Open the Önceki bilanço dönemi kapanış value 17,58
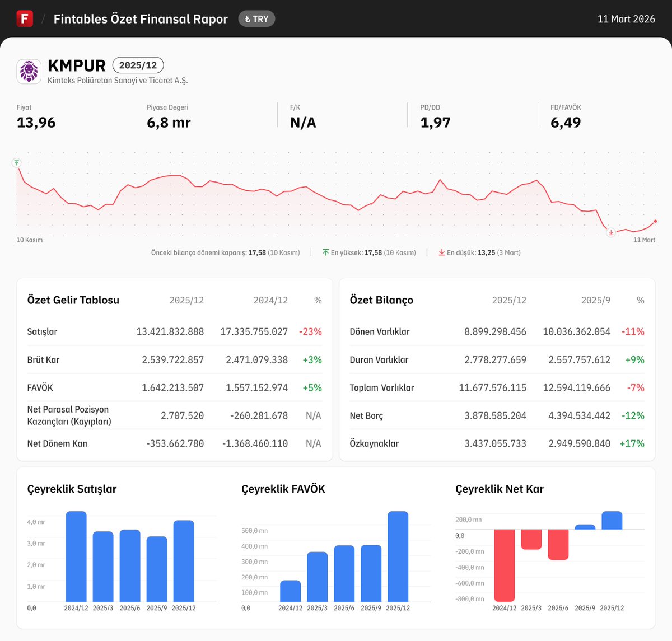Viewport: 672px width, 641px height. [257, 252]
